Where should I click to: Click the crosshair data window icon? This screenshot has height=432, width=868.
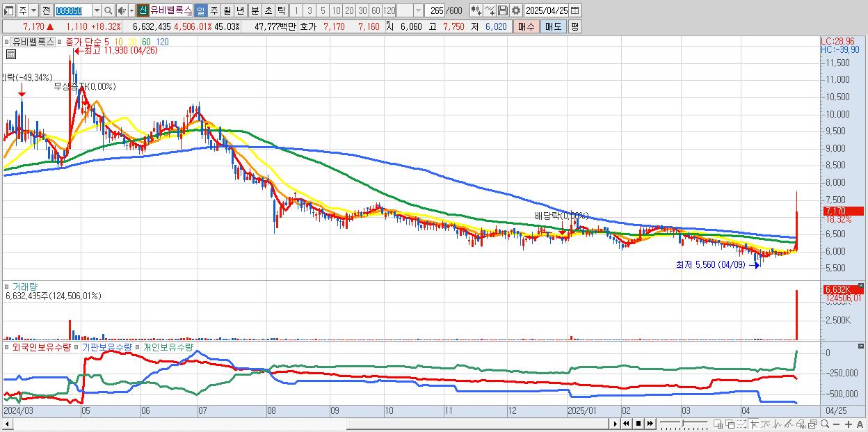pos(718,424)
